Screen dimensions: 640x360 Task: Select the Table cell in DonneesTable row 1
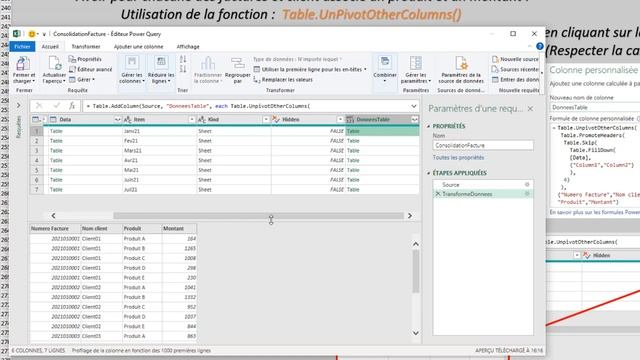point(382,131)
